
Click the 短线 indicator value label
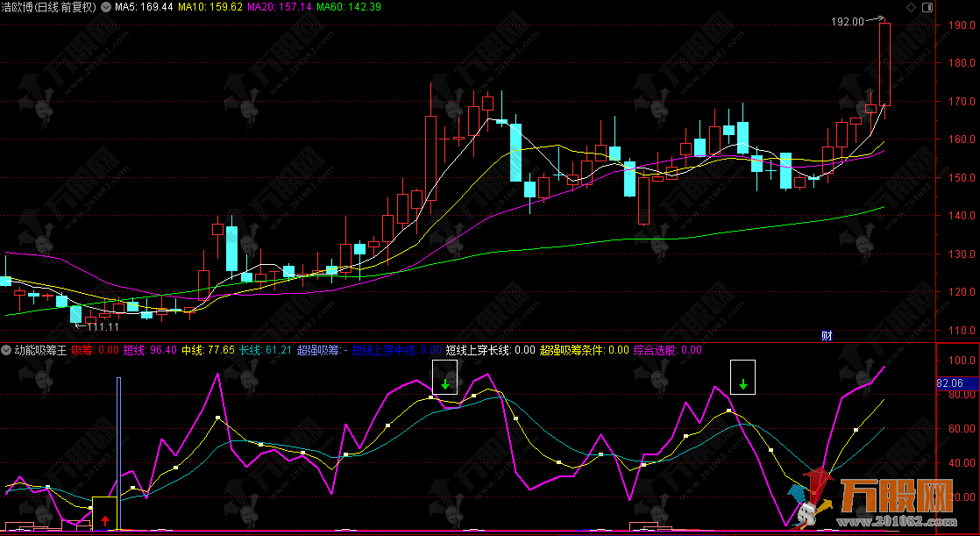pos(149,350)
